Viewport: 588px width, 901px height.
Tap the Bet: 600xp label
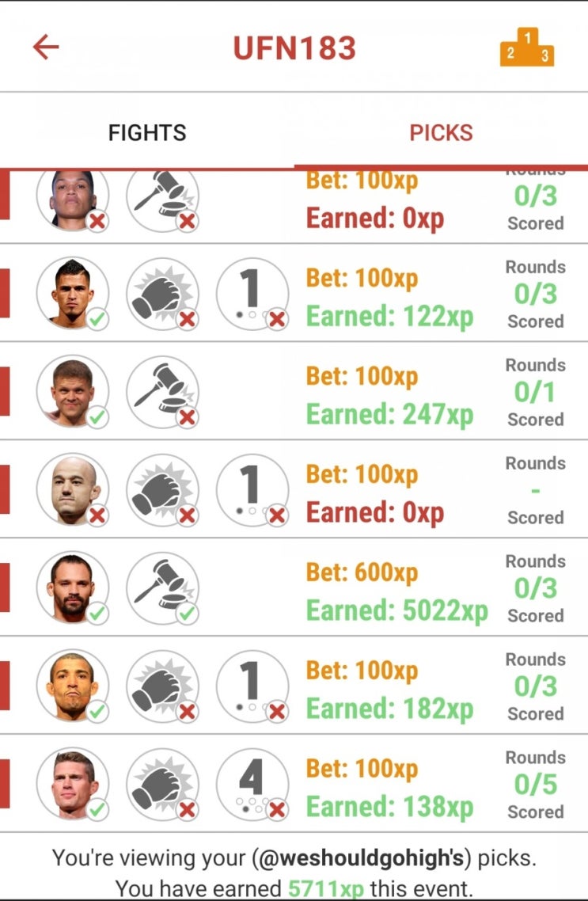click(362, 572)
